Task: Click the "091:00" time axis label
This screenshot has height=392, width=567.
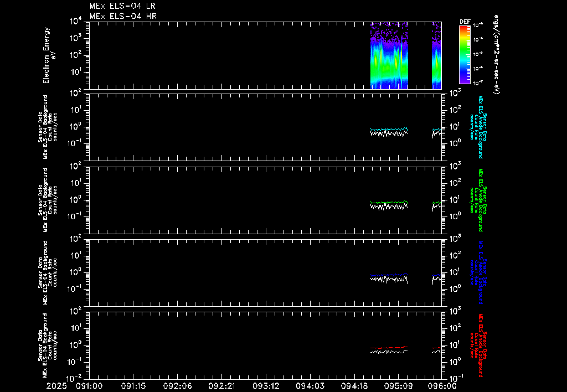Action: coord(89,386)
